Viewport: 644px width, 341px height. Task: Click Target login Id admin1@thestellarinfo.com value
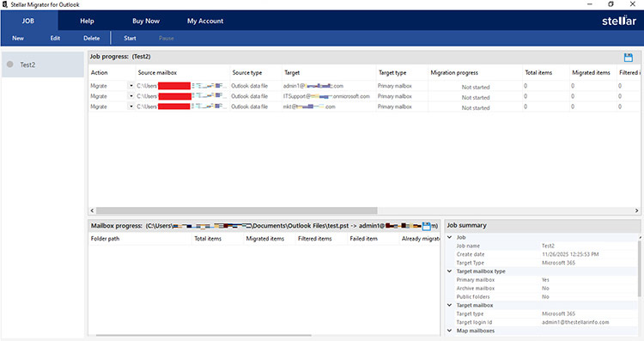(x=575, y=322)
